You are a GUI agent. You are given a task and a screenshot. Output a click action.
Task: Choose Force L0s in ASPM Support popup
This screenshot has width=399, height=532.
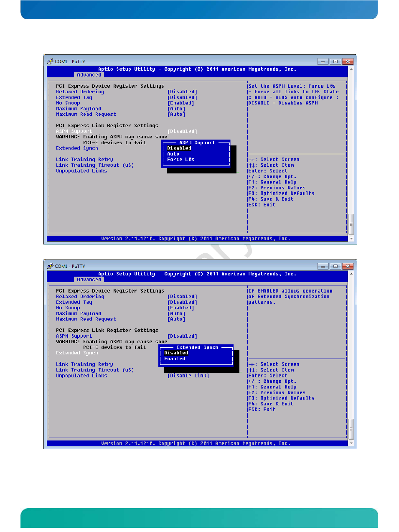[180, 159]
